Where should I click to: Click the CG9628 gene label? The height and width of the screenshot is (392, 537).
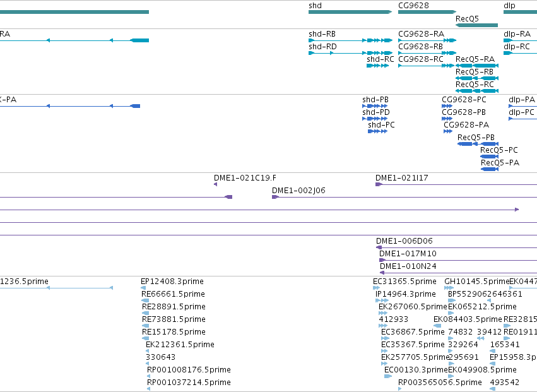pyautogui.click(x=413, y=6)
